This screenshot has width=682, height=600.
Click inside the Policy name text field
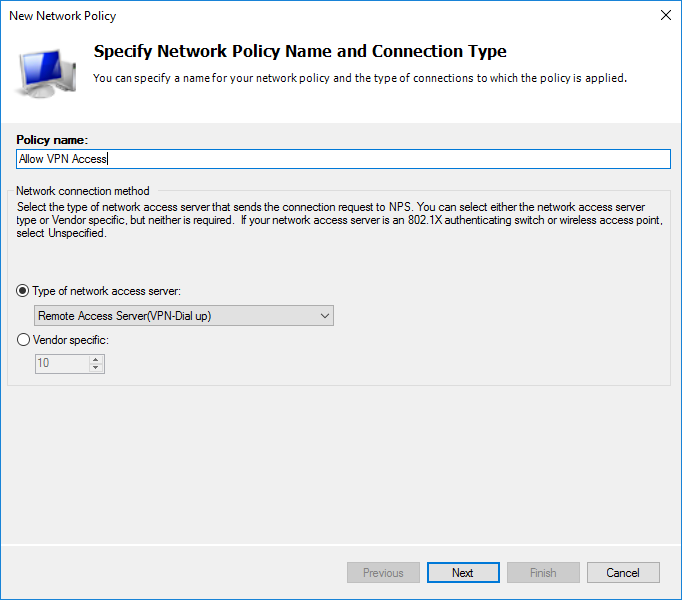click(x=344, y=159)
